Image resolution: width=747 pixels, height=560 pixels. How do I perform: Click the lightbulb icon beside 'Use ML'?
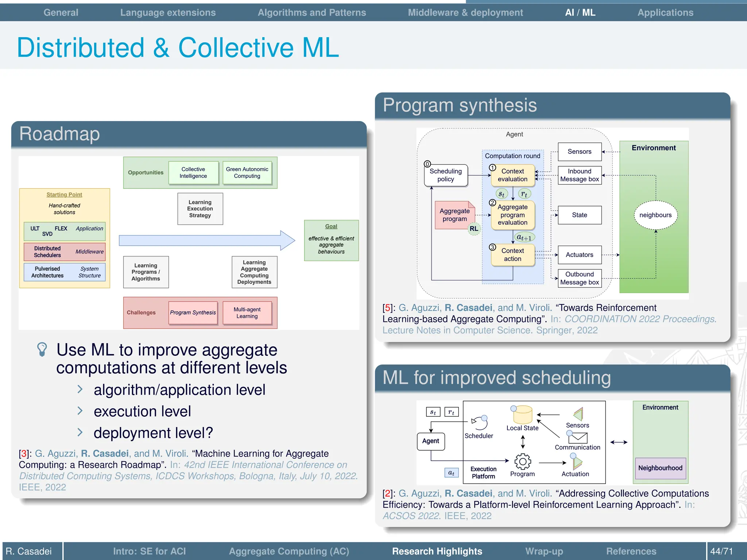pyautogui.click(x=42, y=349)
